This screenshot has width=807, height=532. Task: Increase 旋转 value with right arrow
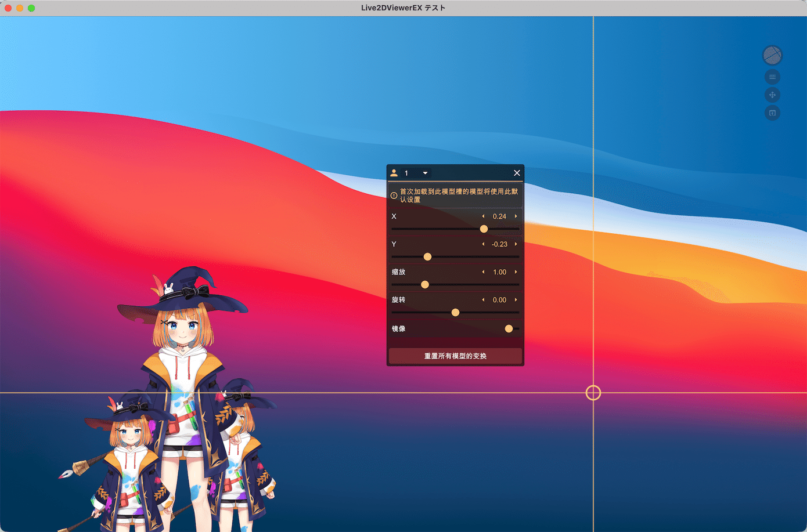pyautogui.click(x=516, y=300)
